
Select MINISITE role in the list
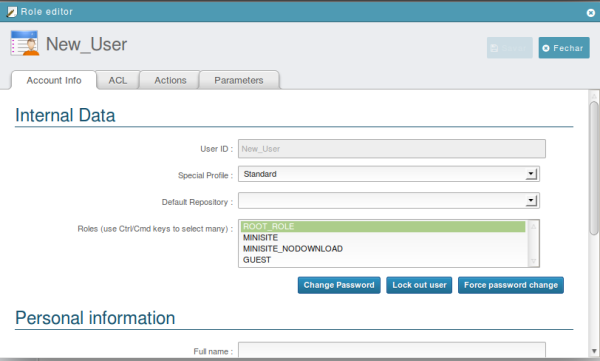(x=383, y=238)
